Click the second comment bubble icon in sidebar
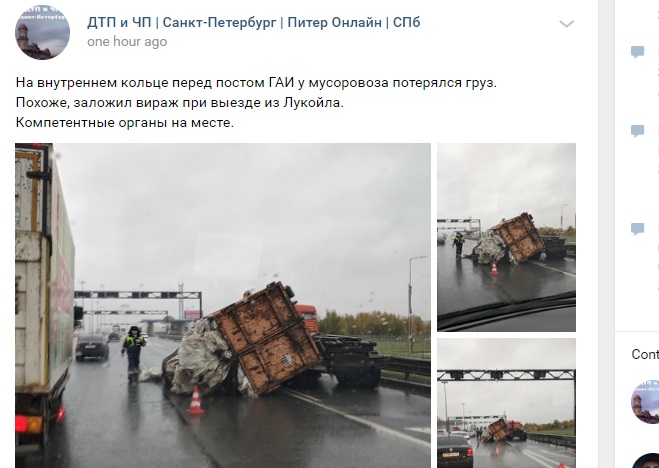The height and width of the screenshot is (468, 659). (x=638, y=131)
